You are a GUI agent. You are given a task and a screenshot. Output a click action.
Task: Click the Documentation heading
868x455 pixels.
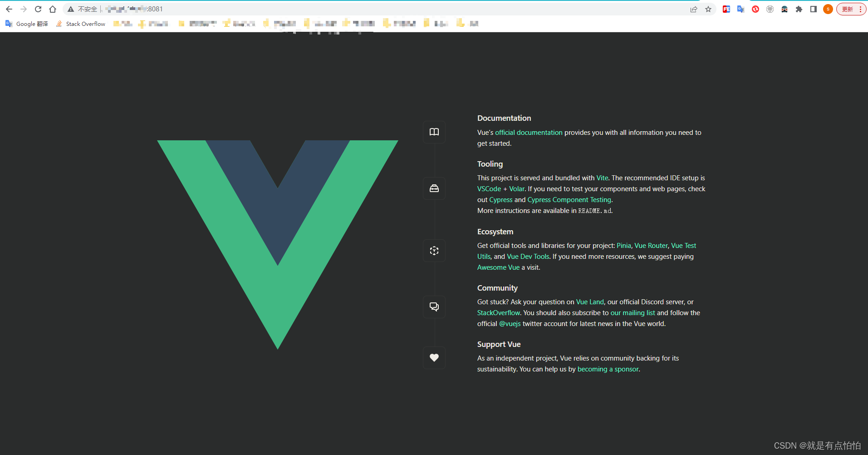[x=504, y=118]
